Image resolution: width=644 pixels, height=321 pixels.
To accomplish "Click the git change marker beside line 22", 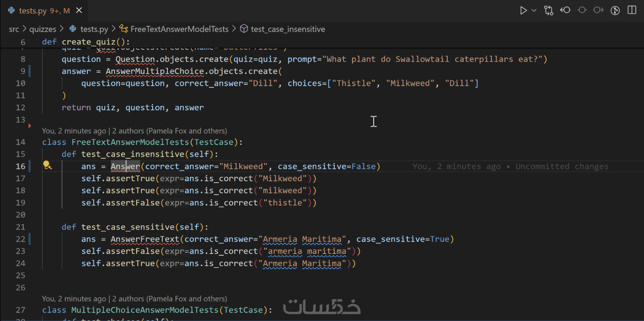I will (x=29, y=239).
